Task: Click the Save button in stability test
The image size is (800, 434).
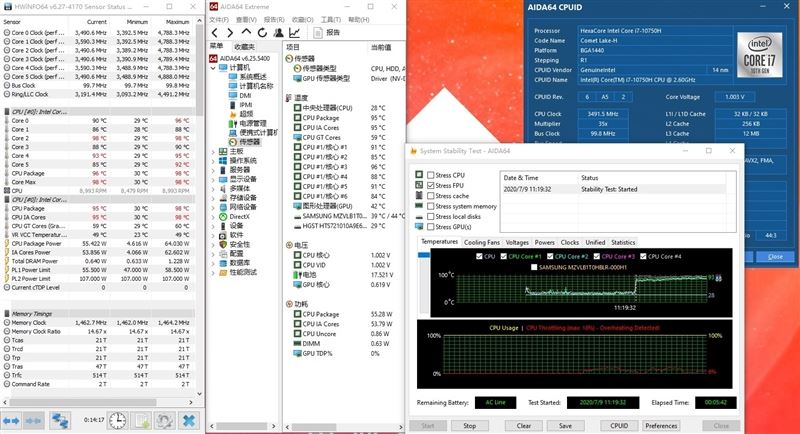Action: point(565,425)
